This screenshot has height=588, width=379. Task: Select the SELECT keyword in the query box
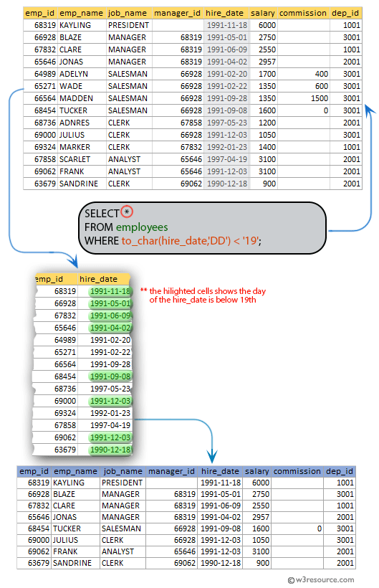(102, 214)
